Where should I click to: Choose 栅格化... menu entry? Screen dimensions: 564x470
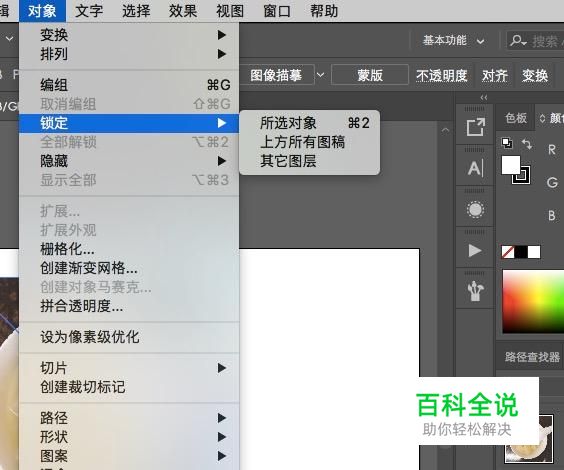129,249
